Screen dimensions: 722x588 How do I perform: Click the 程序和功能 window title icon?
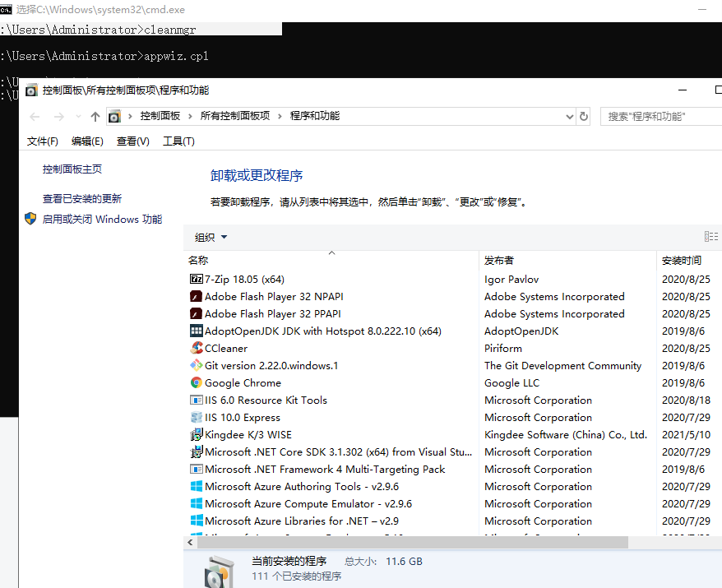click(31, 90)
